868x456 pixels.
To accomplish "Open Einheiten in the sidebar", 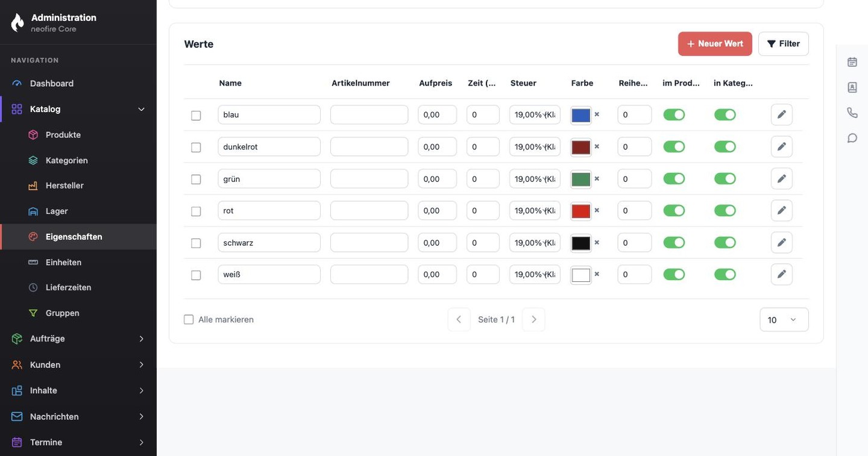I will coord(78,262).
